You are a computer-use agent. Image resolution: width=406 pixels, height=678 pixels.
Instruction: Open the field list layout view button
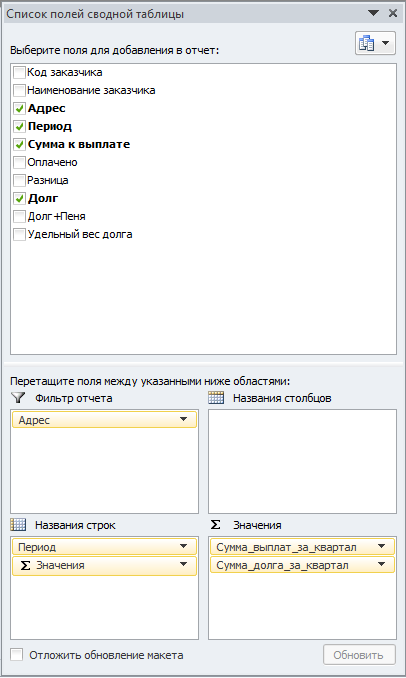click(375, 43)
